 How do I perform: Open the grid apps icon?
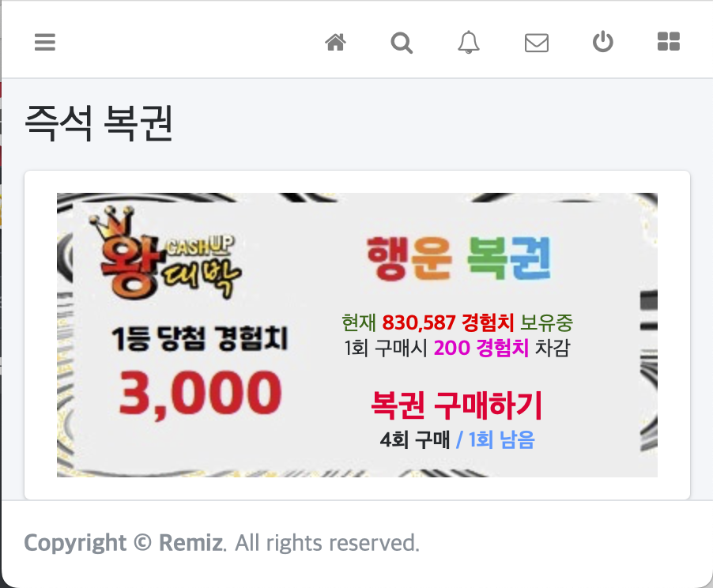tap(669, 42)
